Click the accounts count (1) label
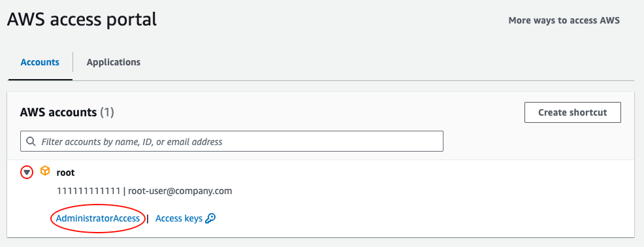Screen dimensions: 644x247 pos(107,112)
